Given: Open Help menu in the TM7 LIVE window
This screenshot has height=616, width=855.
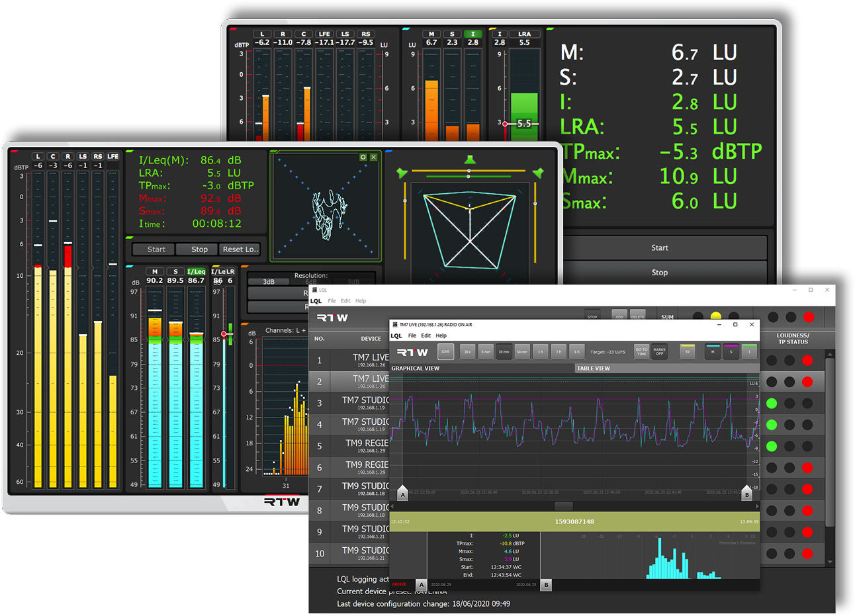Looking at the screenshot, I should click(441, 335).
